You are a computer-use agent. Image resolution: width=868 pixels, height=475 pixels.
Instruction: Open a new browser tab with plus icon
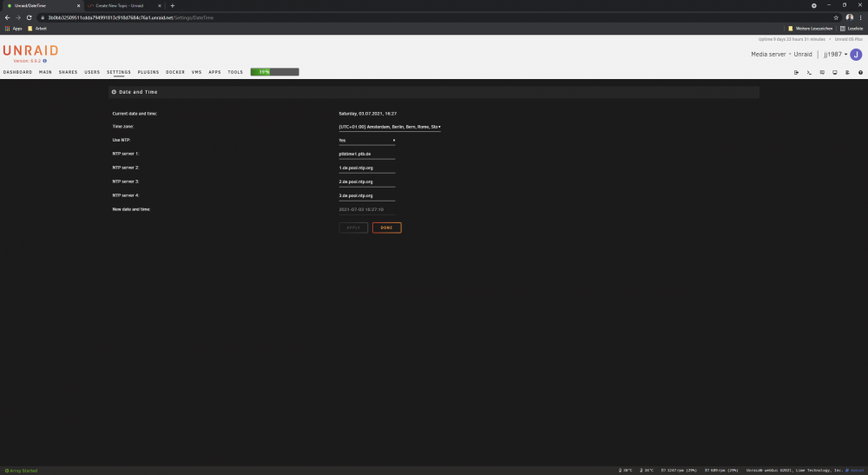[x=172, y=5]
